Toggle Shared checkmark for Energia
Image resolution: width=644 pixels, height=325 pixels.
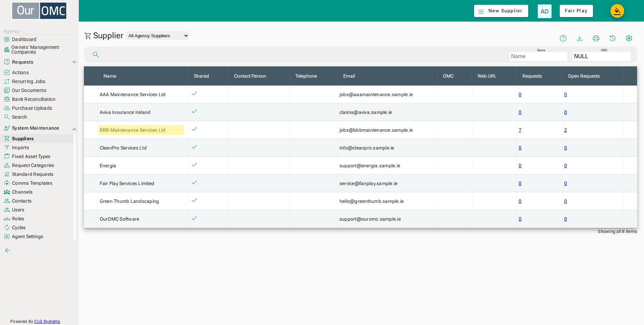[194, 165]
